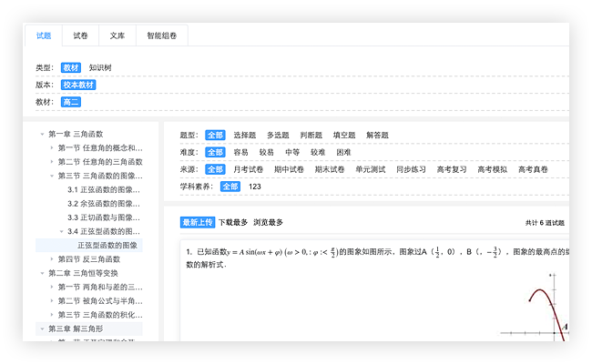Select the 3.1 正弦函数的图像 tree item

[105, 190]
